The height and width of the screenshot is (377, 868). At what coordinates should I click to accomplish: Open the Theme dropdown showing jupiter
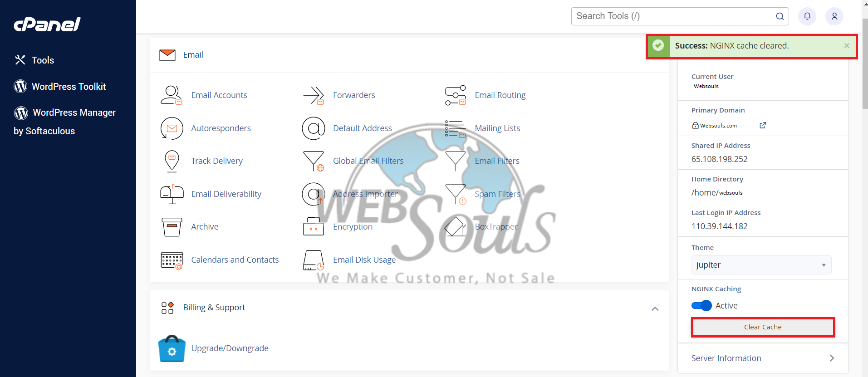[761, 265]
